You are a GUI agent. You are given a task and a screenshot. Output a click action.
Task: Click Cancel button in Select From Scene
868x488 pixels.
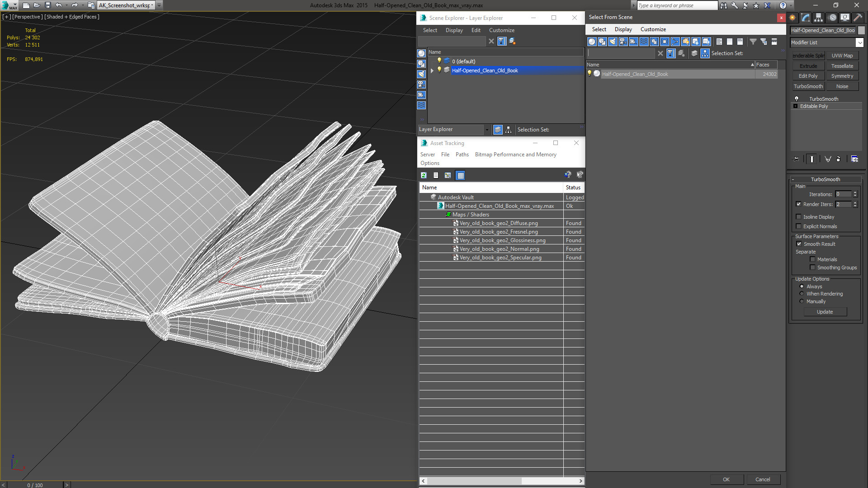coord(763,479)
